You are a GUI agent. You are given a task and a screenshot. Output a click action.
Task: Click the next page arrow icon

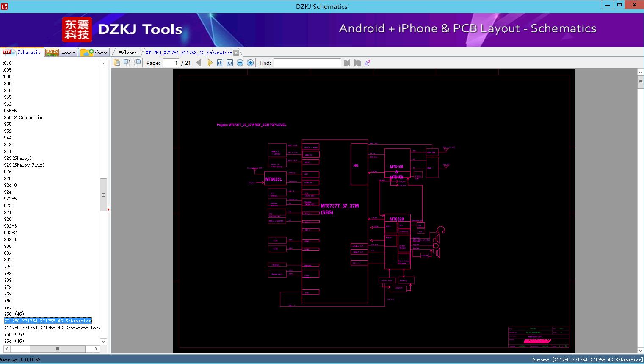pos(210,63)
